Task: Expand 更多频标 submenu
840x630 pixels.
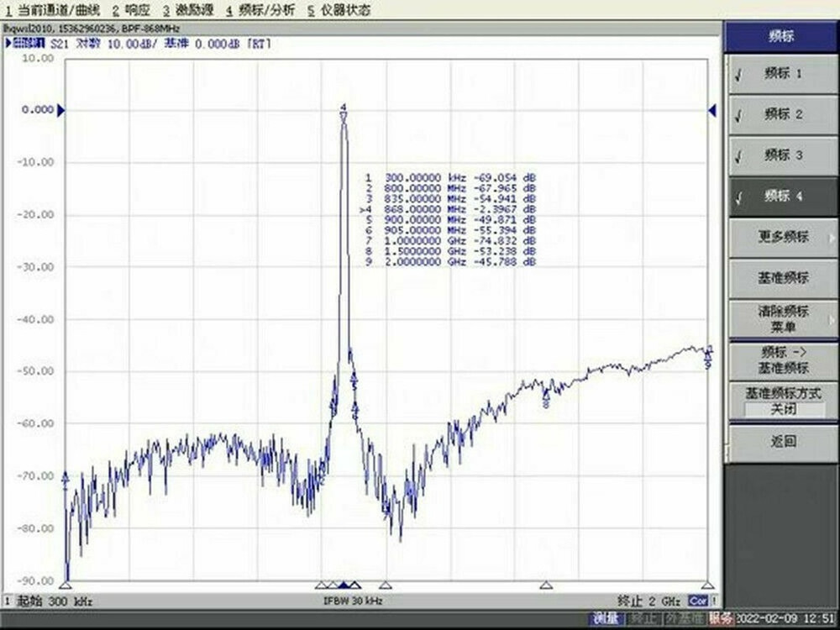Action: [x=781, y=238]
